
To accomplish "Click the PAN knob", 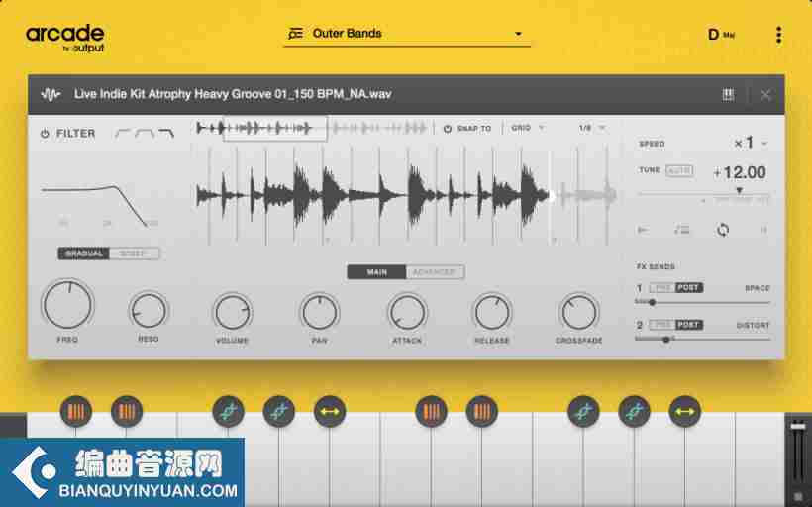I will coord(320,312).
